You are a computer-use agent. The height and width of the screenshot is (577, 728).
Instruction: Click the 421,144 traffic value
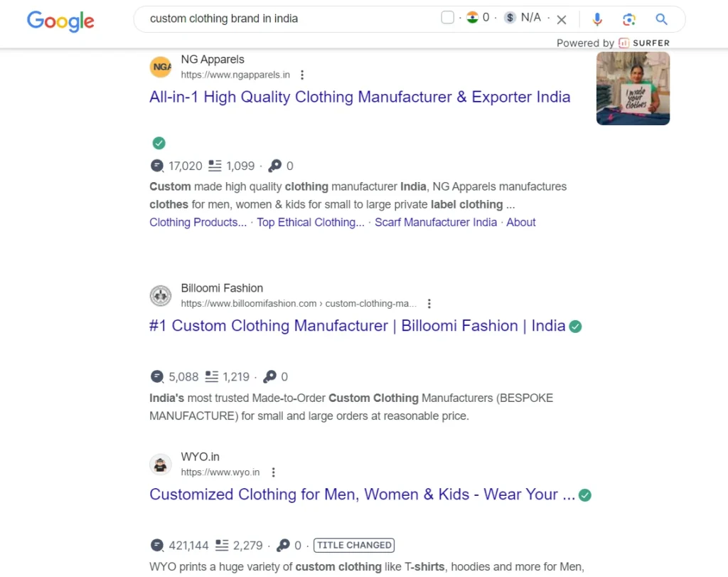tap(188, 546)
